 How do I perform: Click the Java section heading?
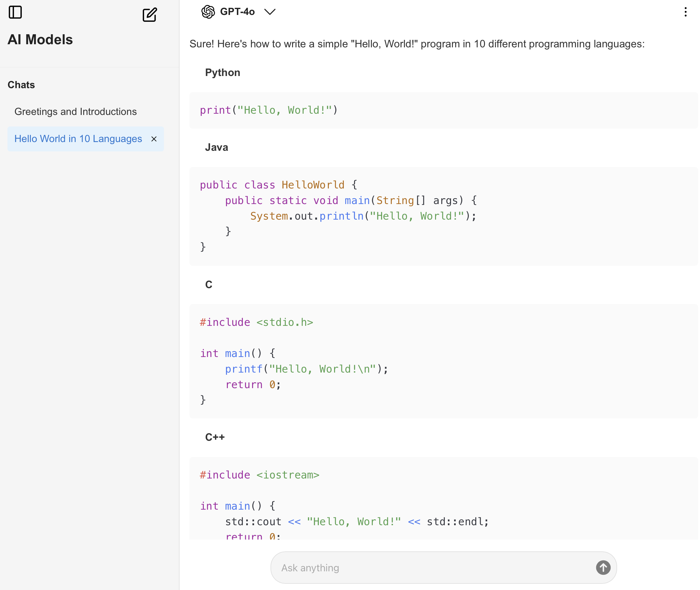[x=217, y=147]
